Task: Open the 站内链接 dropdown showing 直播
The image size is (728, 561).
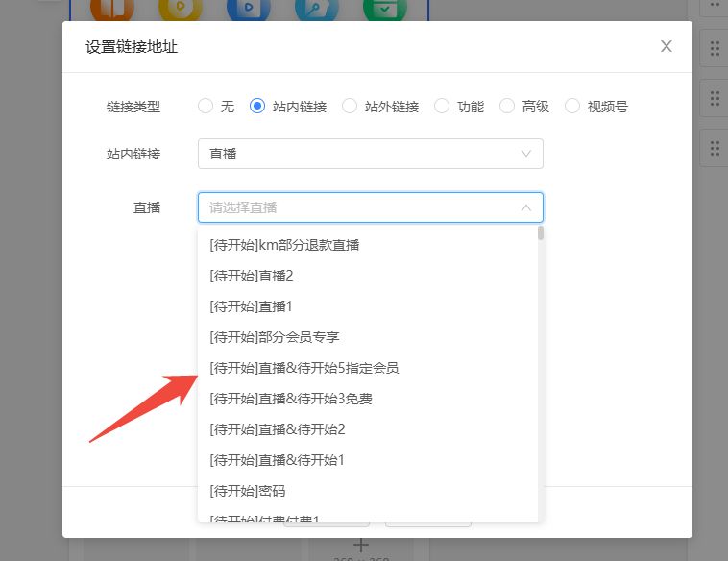Action: [x=370, y=154]
